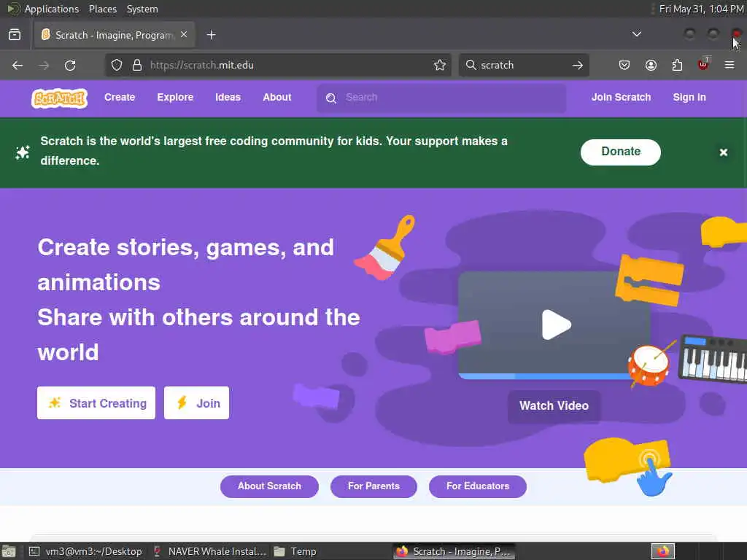Focus the Scratch site search field
This screenshot has width=747, height=560.
coord(441,98)
